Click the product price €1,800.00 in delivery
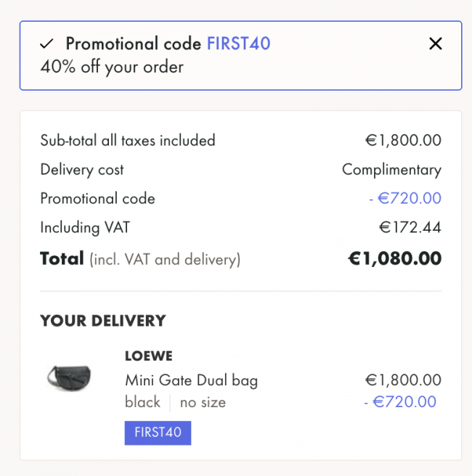472x476 pixels. pyautogui.click(x=403, y=379)
